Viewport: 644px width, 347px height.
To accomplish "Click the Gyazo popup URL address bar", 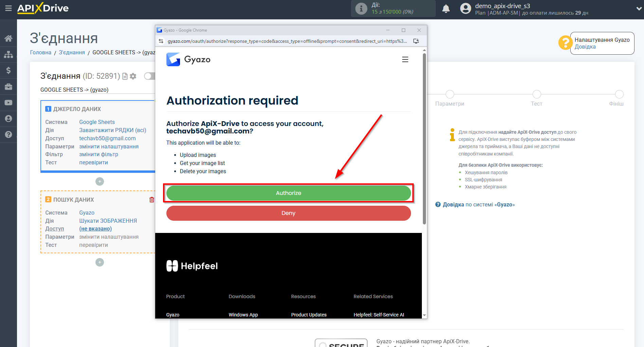I will [287, 41].
